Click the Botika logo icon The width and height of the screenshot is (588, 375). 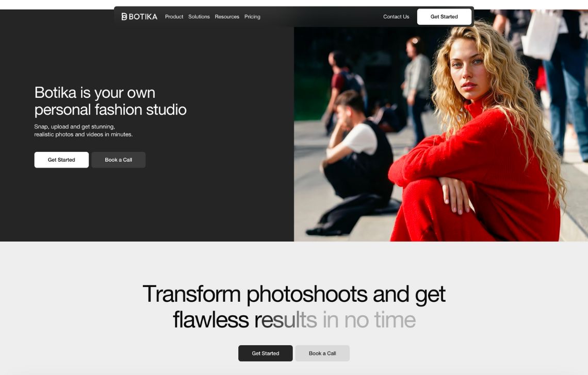pos(124,16)
